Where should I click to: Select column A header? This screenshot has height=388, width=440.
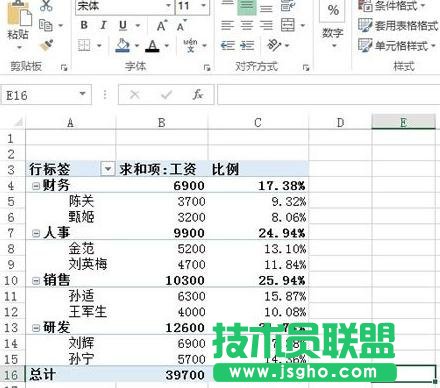[x=70, y=123]
